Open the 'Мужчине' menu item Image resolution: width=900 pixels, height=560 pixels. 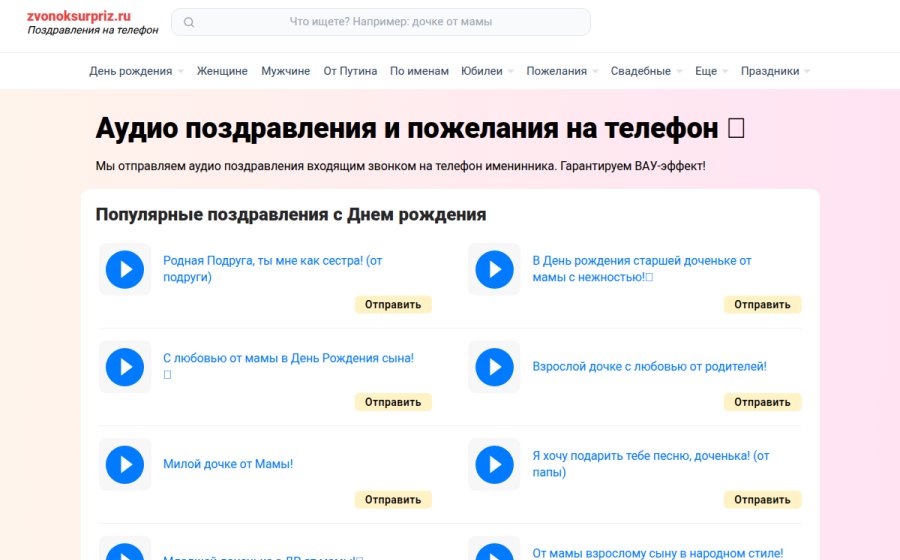(x=285, y=71)
